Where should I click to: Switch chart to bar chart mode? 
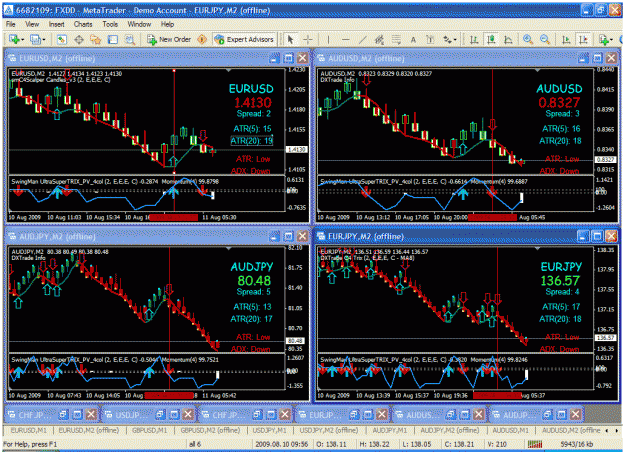(x=474, y=39)
